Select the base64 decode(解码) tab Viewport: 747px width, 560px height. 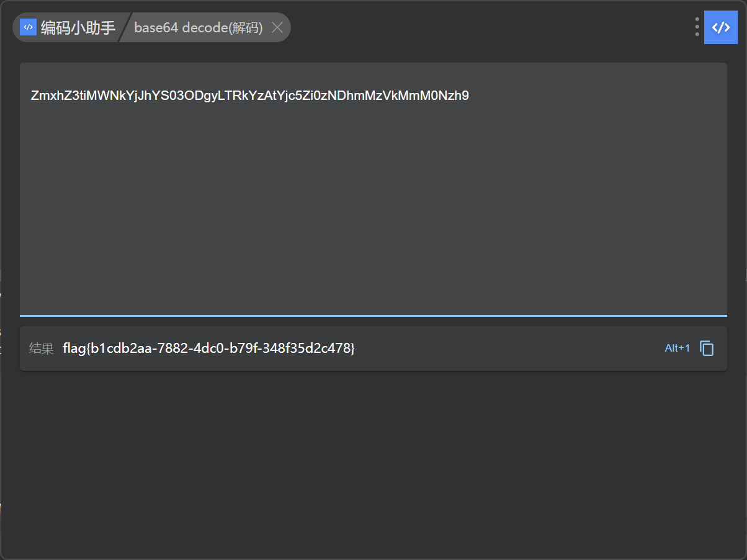pos(198,28)
